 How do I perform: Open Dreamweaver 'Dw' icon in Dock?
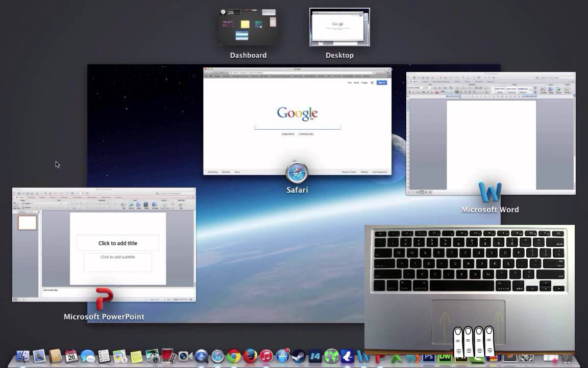445,357
